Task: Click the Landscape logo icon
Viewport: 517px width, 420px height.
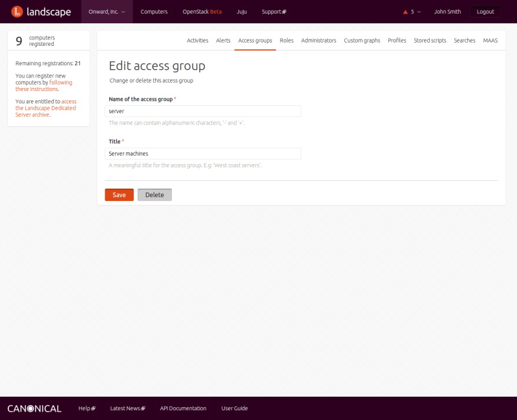Action: [17, 12]
